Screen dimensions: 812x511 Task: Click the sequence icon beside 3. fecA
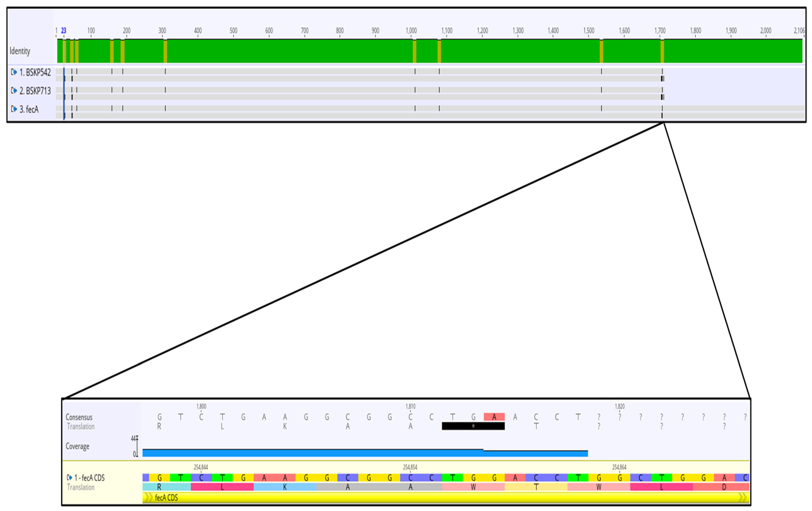[x=14, y=109]
